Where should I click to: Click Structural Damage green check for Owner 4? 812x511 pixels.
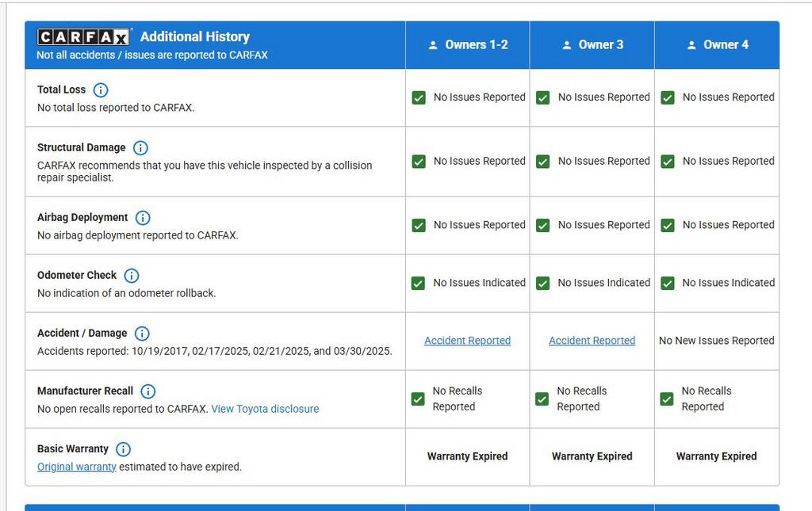pyautogui.click(x=668, y=162)
